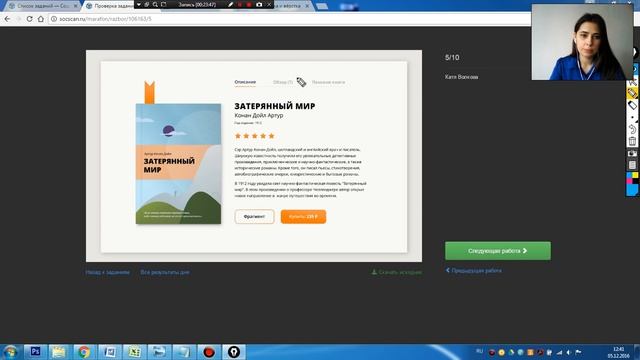Image resolution: width=640 pixels, height=360 pixels.
Task: Take a snapshot with recorder camera icon
Action: [259, 4]
